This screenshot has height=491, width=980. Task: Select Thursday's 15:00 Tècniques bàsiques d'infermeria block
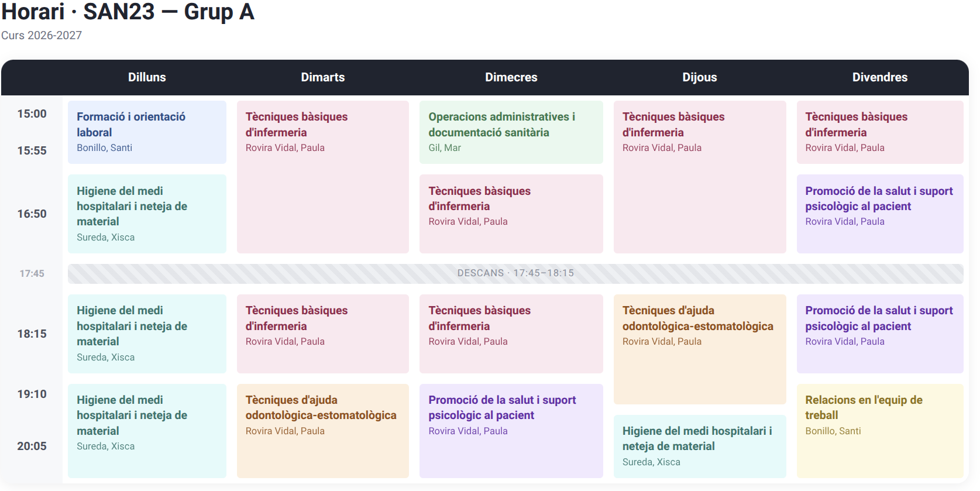pos(700,177)
